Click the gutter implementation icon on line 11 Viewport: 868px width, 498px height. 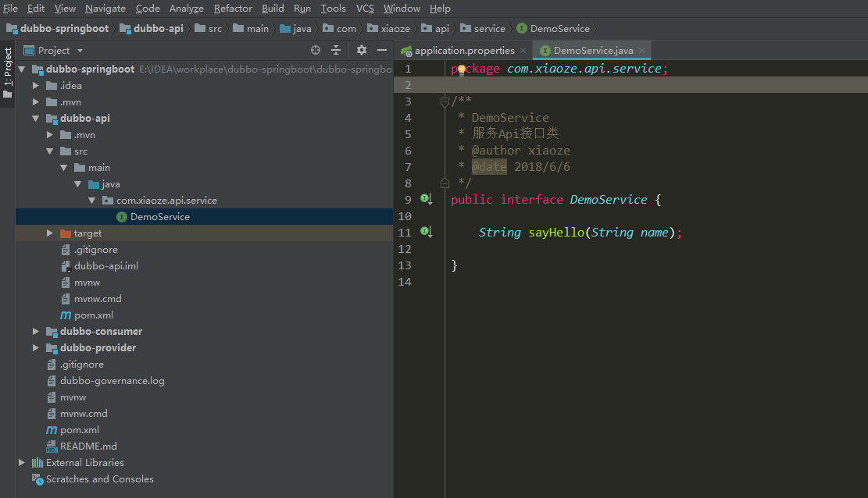pyautogui.click(x=427, y=233)
